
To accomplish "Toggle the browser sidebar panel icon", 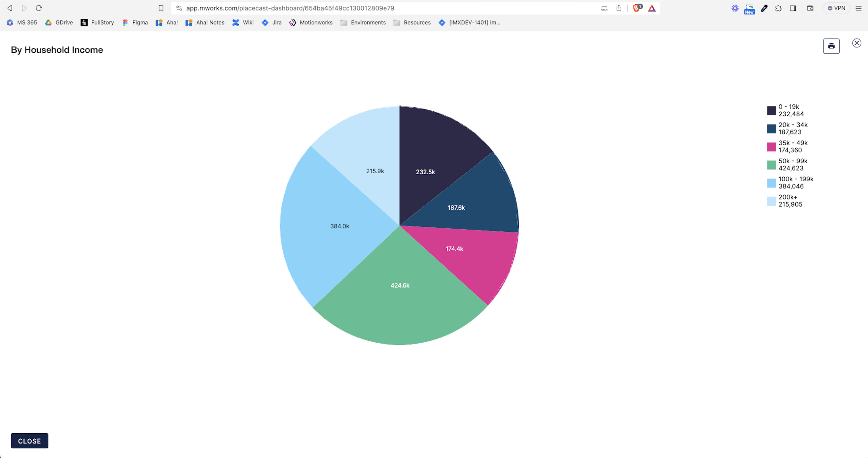I will [793, 8].
